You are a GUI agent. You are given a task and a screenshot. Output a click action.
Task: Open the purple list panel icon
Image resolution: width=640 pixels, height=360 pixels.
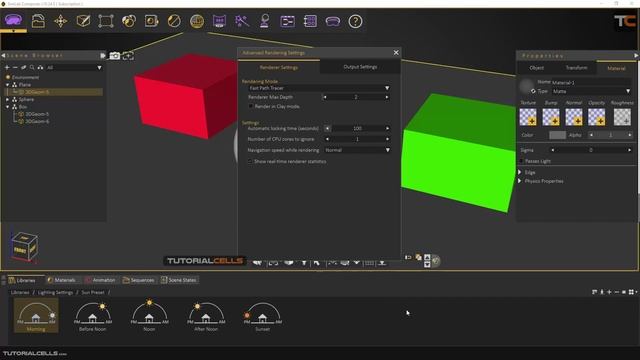click(x=287, y=21)
